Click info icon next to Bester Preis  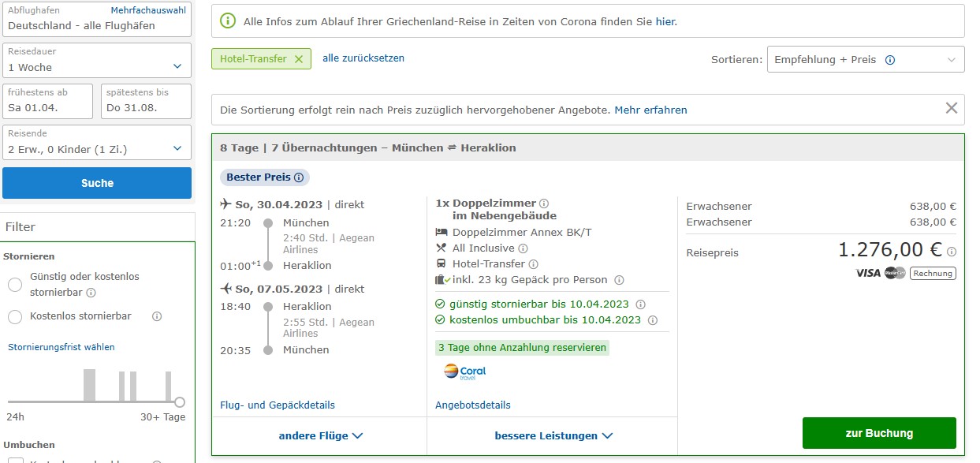coord(299,177)
